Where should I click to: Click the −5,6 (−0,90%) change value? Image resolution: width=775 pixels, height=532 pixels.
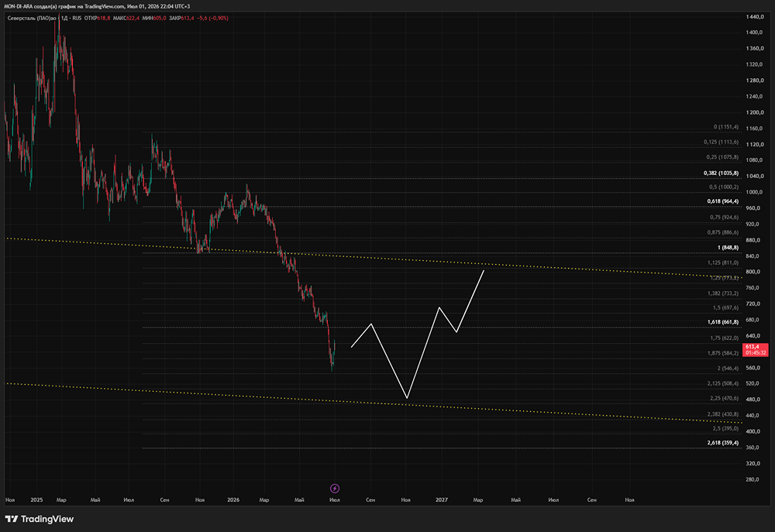(212, 18)
